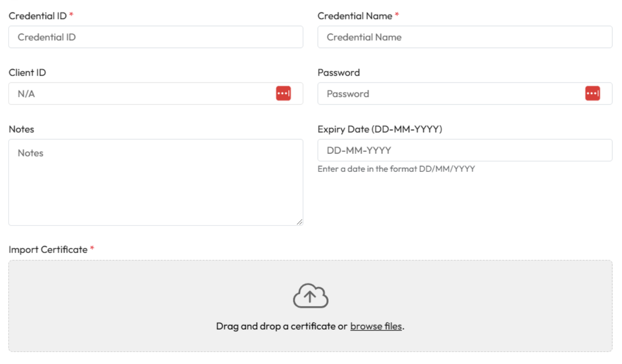Click the Client ID field label

coord(27,73)
